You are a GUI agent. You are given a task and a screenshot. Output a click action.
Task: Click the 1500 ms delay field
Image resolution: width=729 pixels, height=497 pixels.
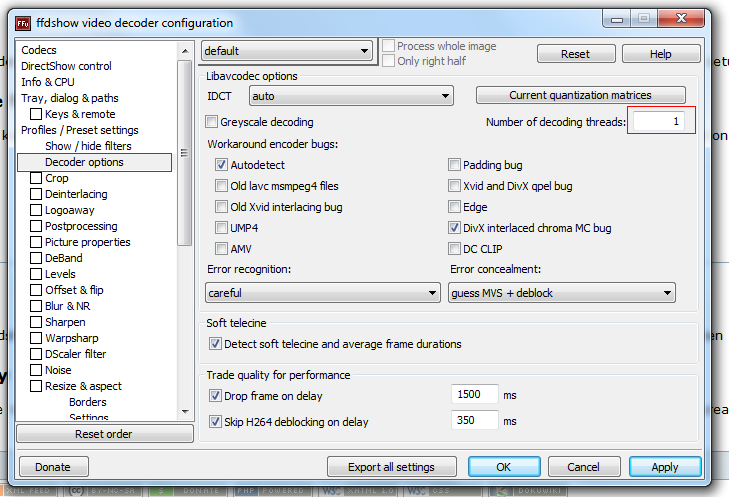pyautogui.click(x=475, y=394)
